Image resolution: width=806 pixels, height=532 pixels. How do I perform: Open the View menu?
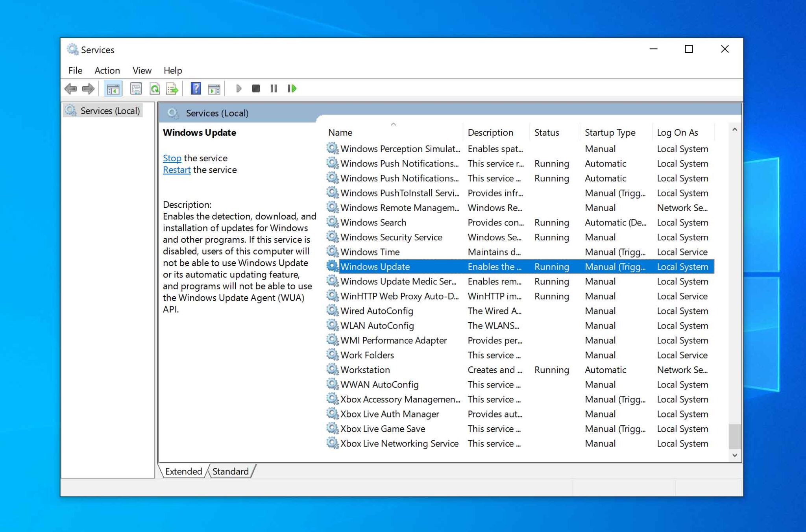point(141,70)
